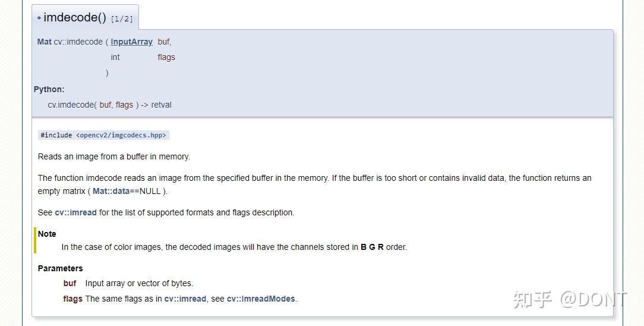644x326 pixels.
Task: Open the InputArray type link
Action: 131,42
